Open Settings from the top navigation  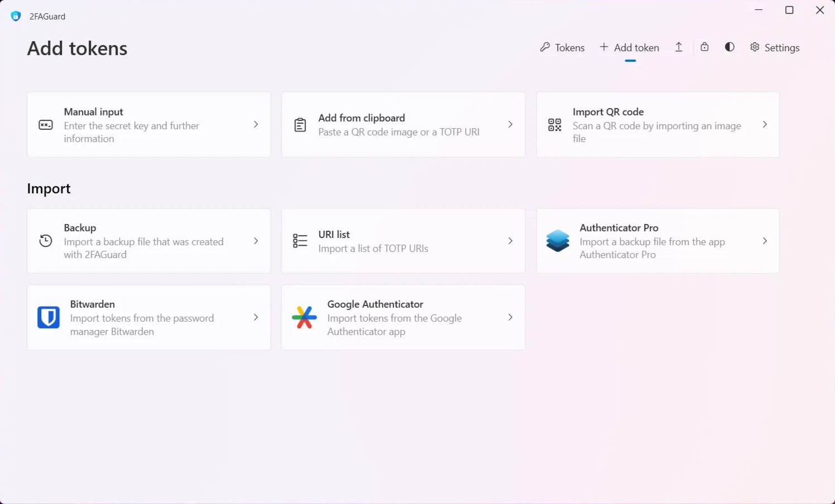click(775, 48)
